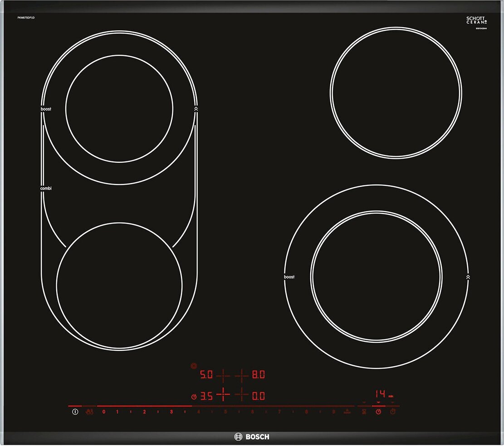The width and height of the screenshot is (504, 446).
Task: Tap the 14 min timer display
Action: (x=381, y=393)
